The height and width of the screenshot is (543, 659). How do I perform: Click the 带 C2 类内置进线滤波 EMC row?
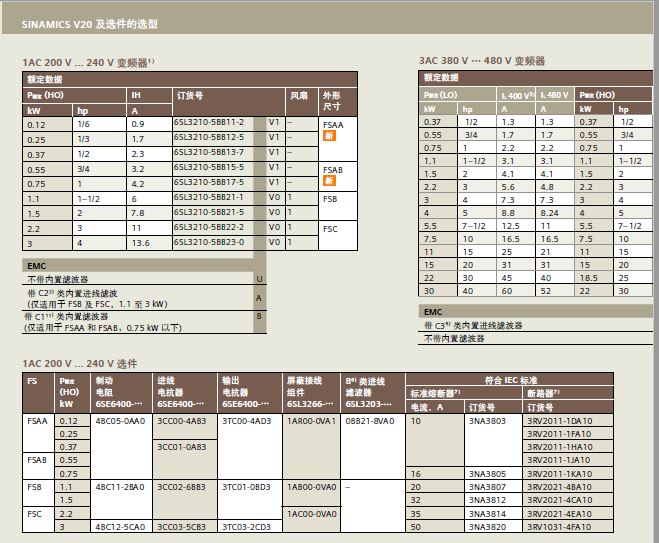point(144,299)
